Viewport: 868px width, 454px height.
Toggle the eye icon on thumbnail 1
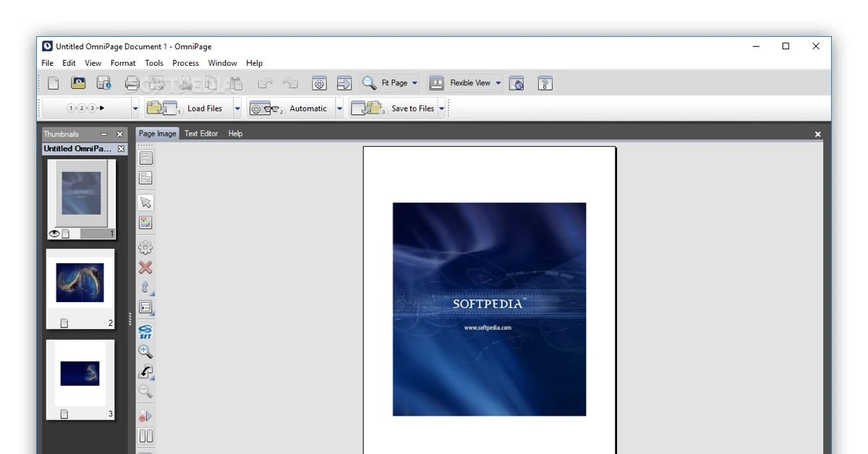pyautogui.click(x=54, y=234)
